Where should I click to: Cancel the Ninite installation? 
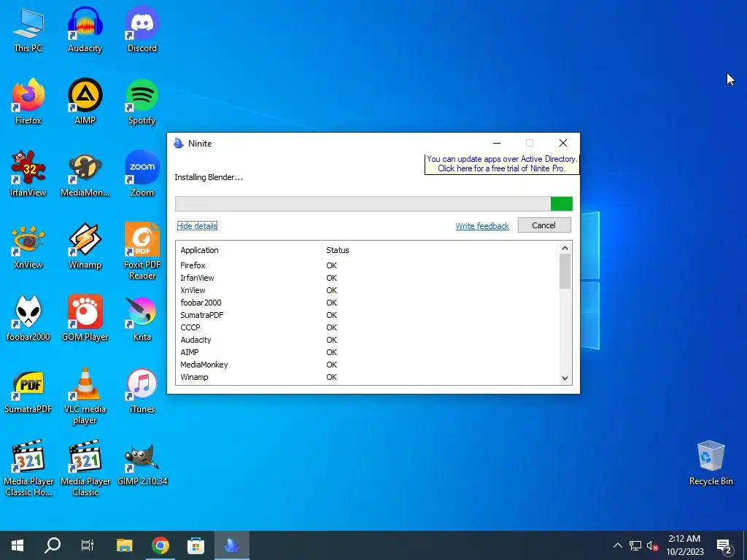pos(544,225)
